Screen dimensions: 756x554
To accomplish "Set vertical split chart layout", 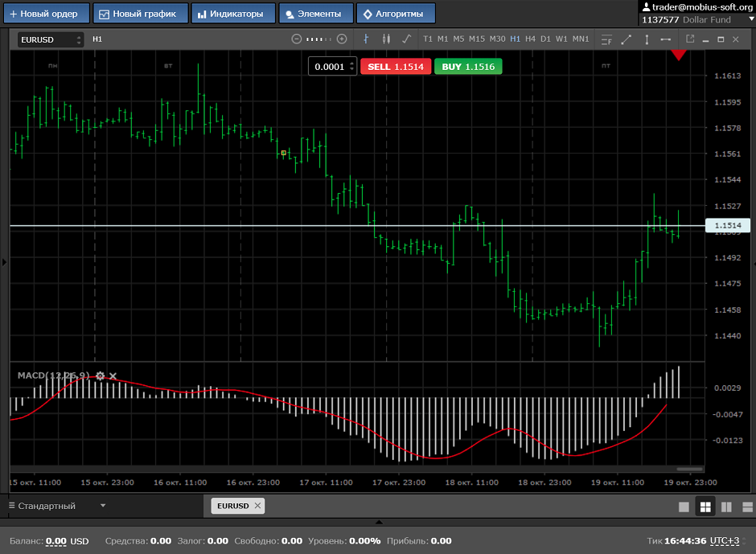I will [726, 507].
